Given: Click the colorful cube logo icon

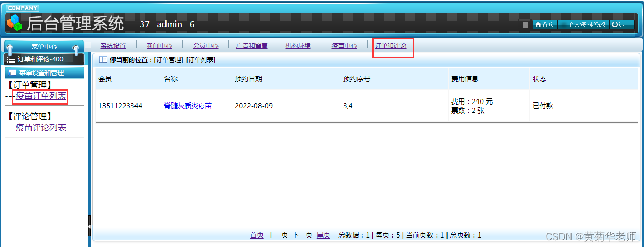Looking at the screenshot, I should pos(15,23).
